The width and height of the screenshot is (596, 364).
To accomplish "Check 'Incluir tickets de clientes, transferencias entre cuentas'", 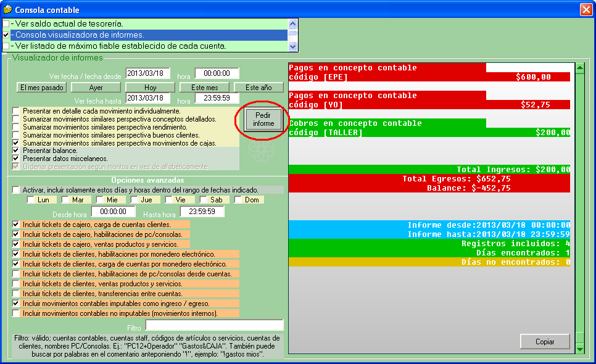I will 15,294.
